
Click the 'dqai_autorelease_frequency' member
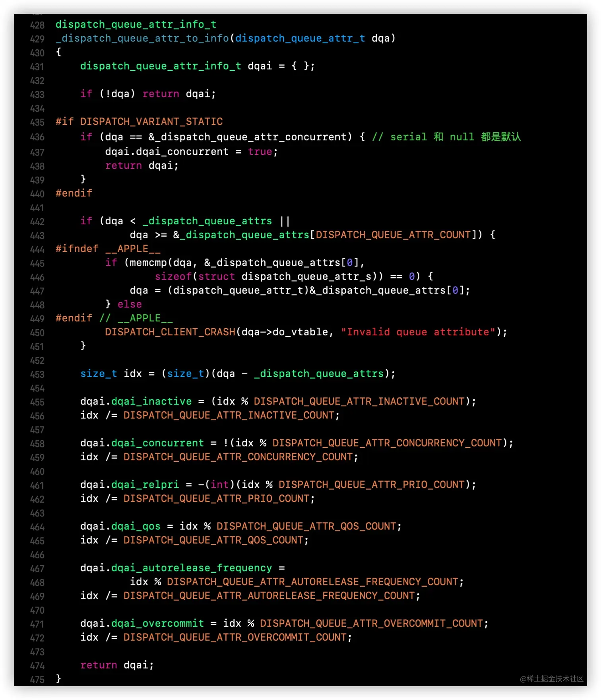[192, 568]
